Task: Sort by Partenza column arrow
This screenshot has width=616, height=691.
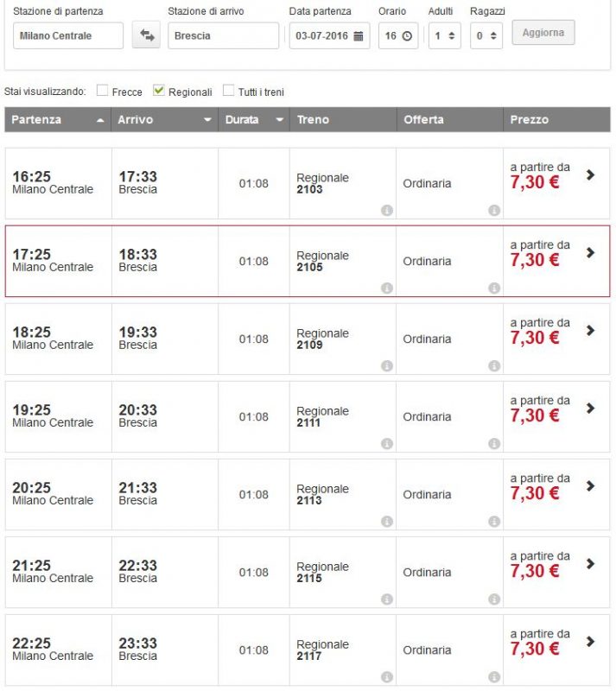Action: [x=100, y=120]
